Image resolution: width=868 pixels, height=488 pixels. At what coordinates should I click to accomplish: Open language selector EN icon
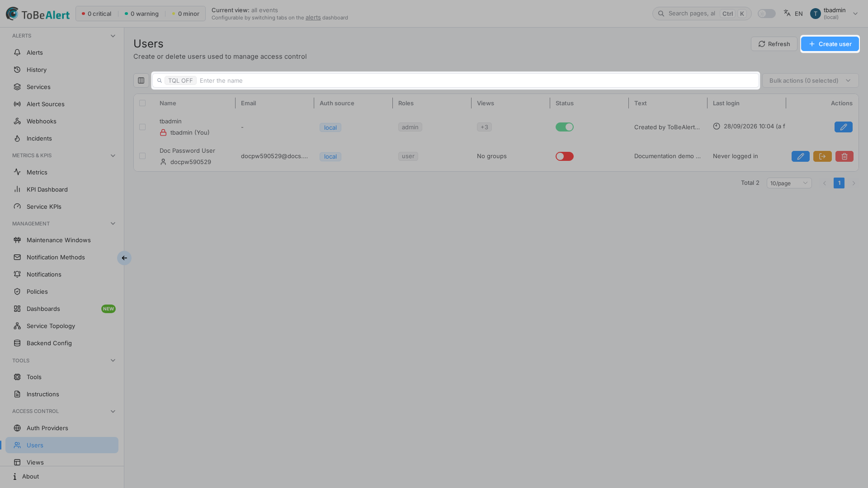point(793,14)
